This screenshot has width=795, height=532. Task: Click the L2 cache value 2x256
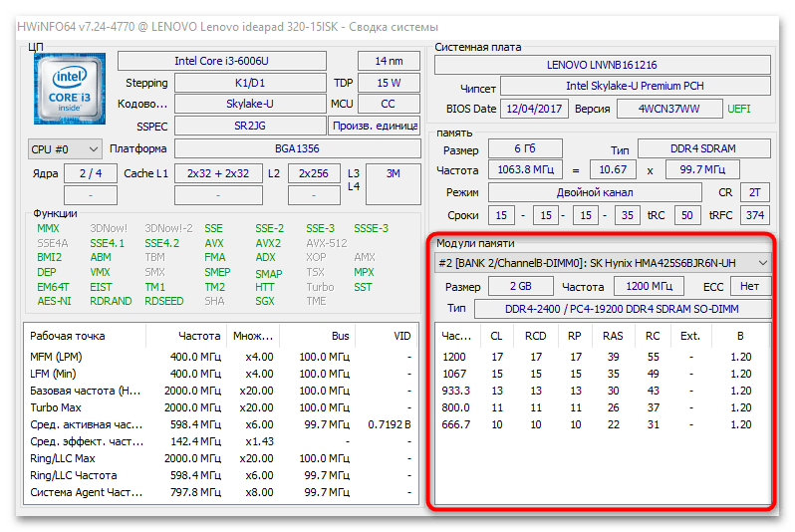click(314, 173)
